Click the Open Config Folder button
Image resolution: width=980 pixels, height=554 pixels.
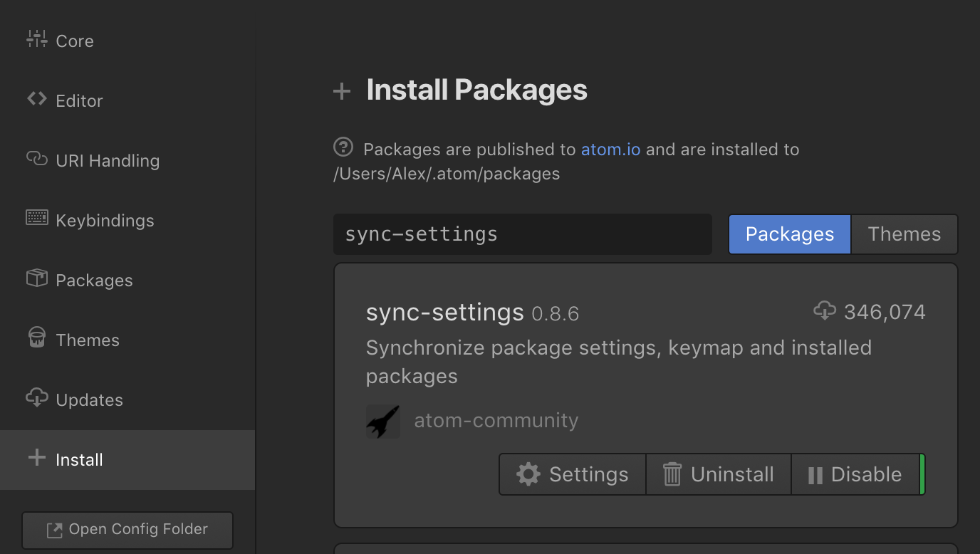click(x=127, y=530)
